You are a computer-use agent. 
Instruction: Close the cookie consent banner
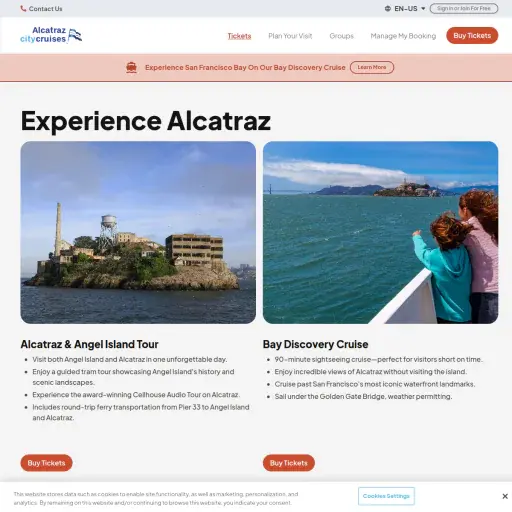point(505,496)
